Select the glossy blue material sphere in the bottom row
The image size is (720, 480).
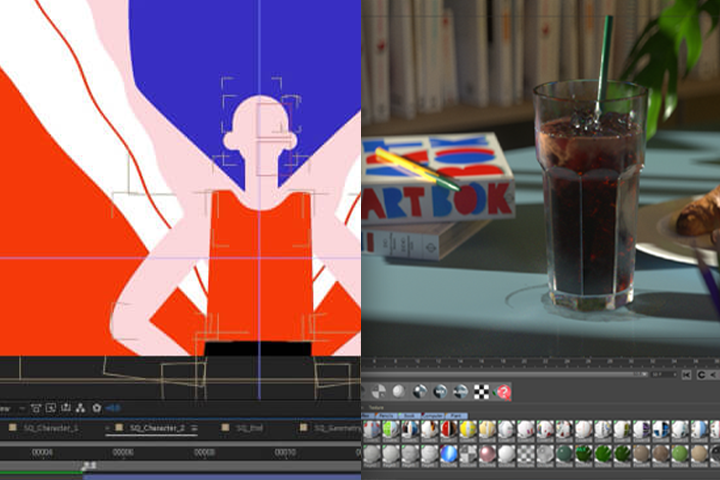click(x=449, y=454)
